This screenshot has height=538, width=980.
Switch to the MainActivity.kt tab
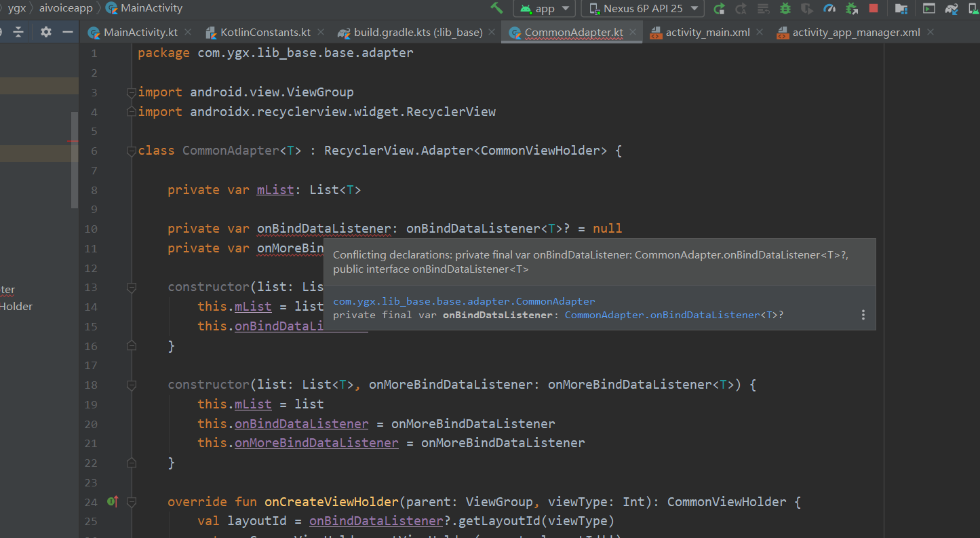(140, 33)
